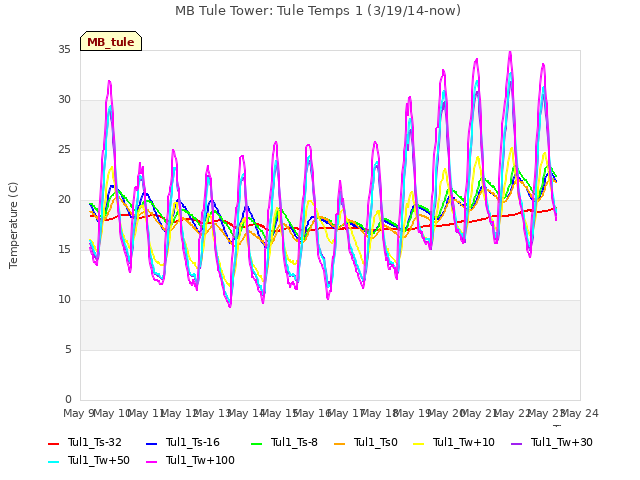
Task: Select the Tul1_Ts-32 legend text
Action: tap(95, 442)
